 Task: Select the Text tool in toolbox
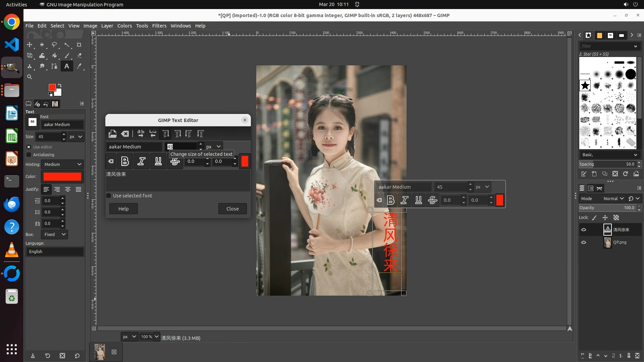pyautogui.click(x=67, y=66)
